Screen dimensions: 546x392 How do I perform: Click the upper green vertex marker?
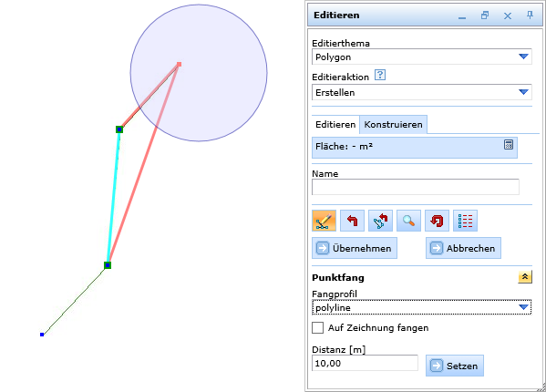[x=119, y=129]
